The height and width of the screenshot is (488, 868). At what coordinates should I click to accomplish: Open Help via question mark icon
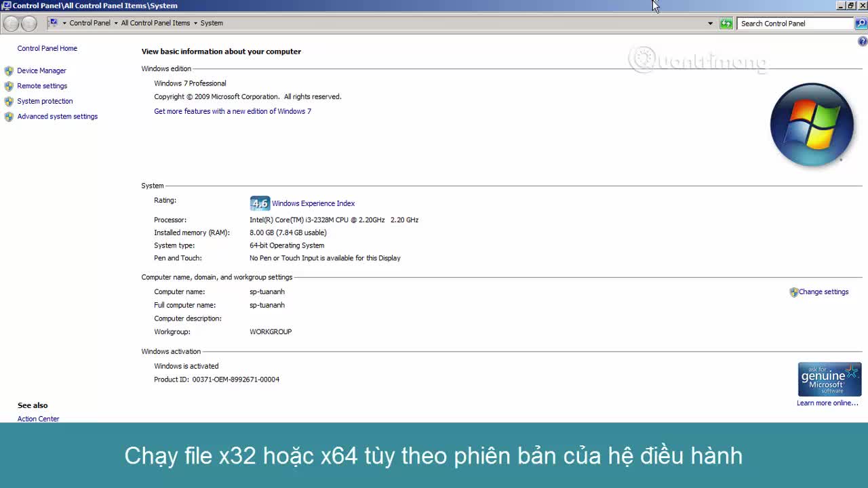coord(863,41)
